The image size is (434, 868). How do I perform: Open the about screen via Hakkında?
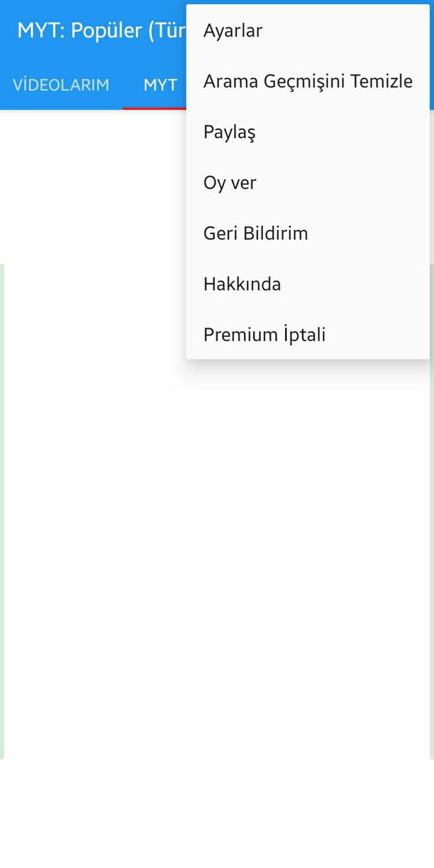coord(242,283)
